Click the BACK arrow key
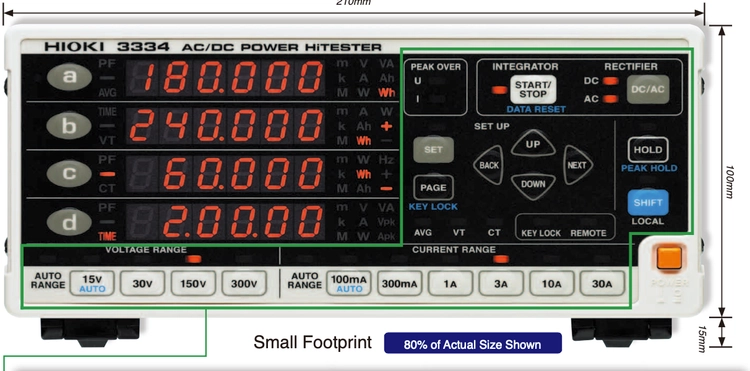The width and height of the screenshot is (750, 371). tap(489, 165)
